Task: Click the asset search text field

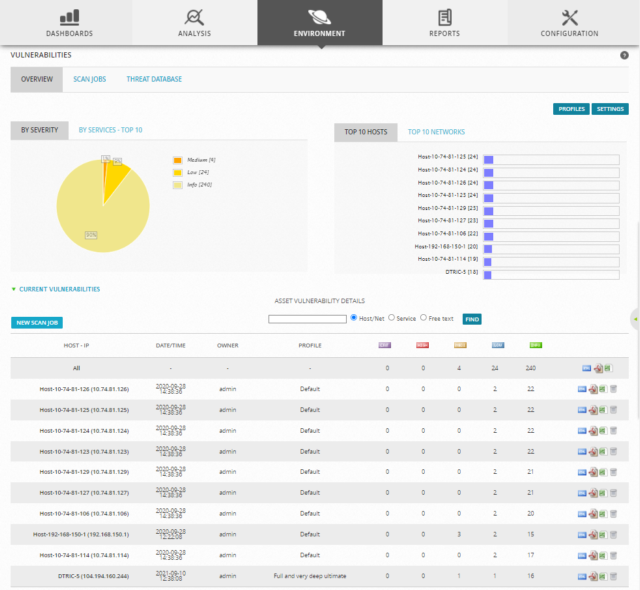Action: coord(307,318)
